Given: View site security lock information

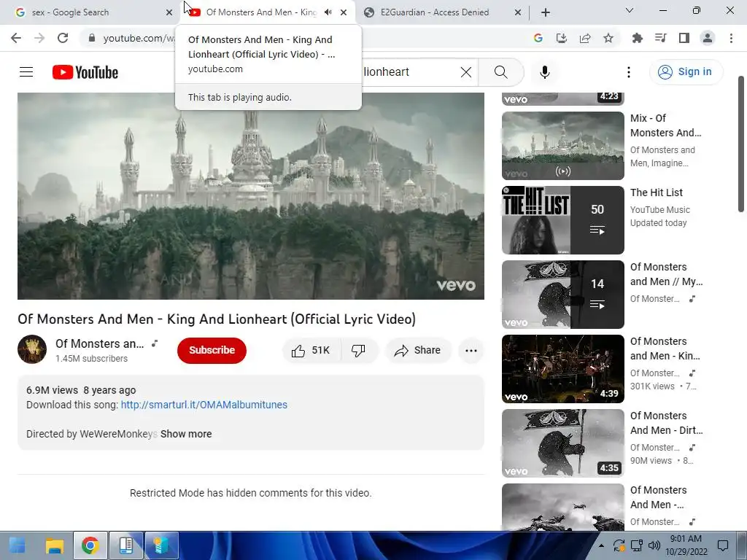Looking at the screenshot, I should [x=92, y=38].
